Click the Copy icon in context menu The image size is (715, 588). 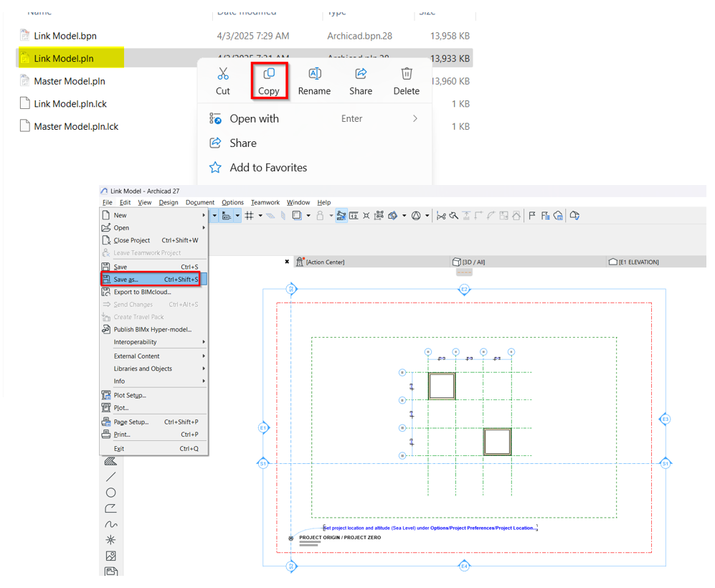(x=269, y=74)
